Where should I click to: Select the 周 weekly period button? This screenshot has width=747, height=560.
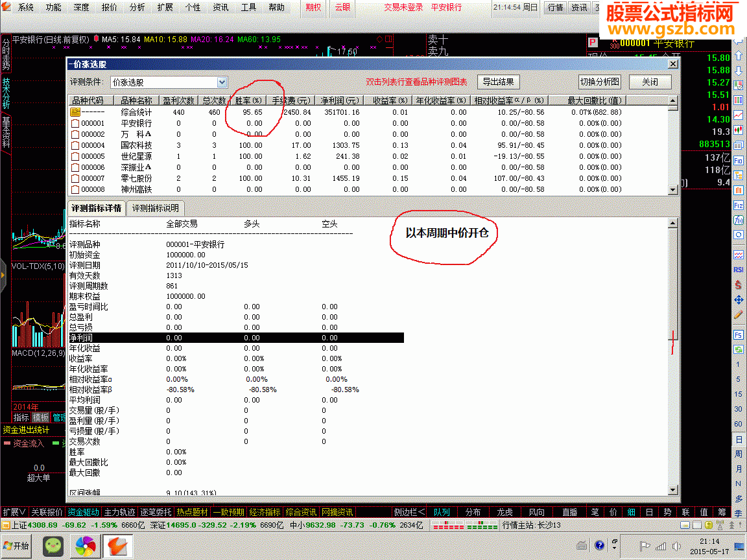click(739, 454)
